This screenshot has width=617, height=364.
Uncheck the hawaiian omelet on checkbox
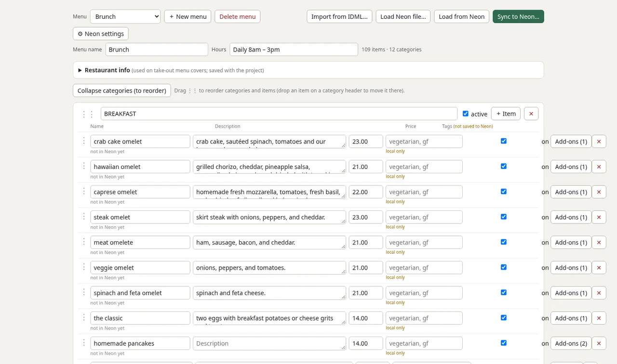[x=504, y=166]
